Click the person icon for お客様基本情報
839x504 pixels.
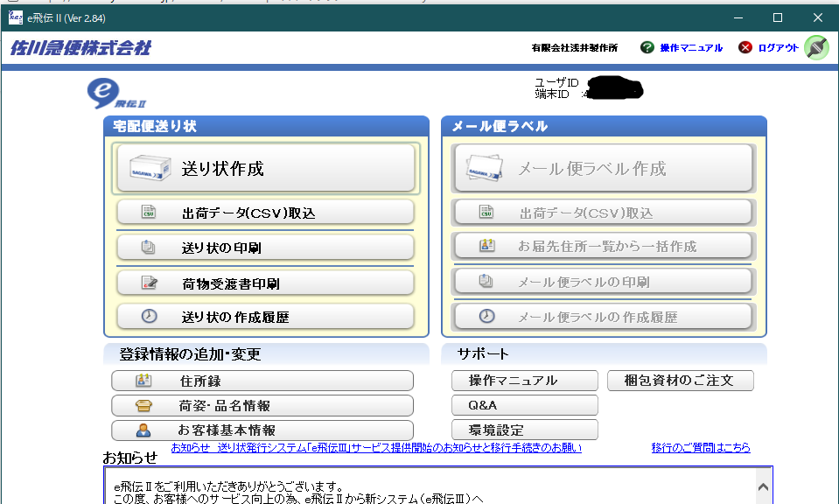pos(143,430)
